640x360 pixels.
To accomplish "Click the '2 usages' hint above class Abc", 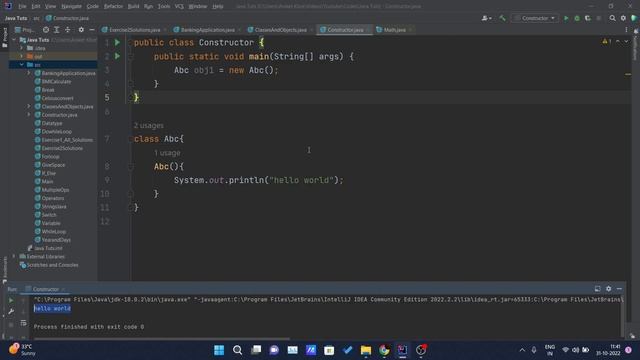I will 149,125.
